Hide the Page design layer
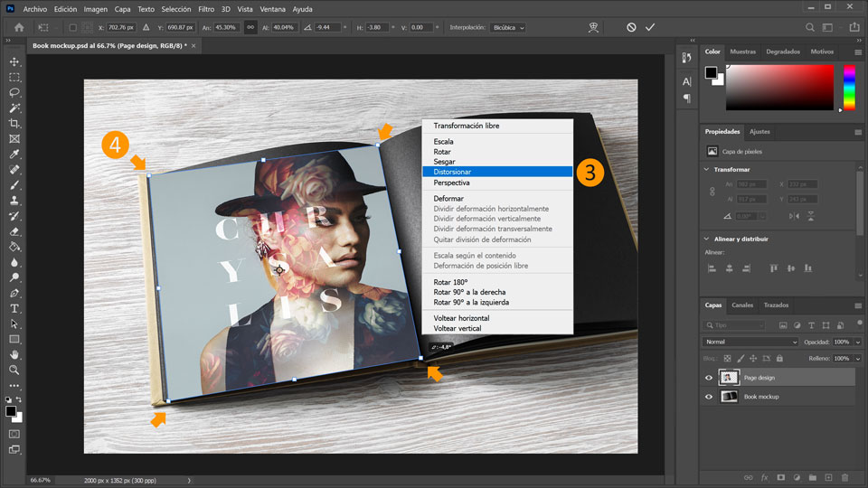Screen dimensions: 868x488 click(x=709, y=378)
